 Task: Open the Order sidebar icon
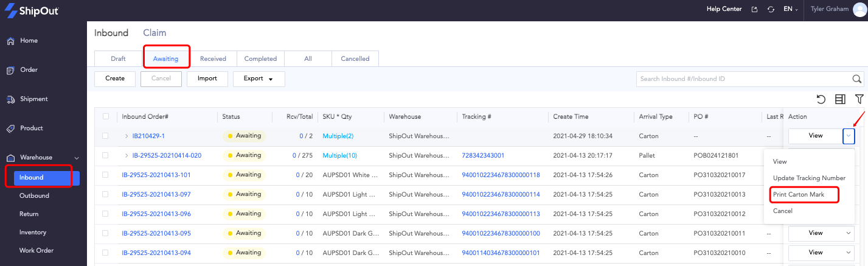pyautogui.click(x=10, y=70)
